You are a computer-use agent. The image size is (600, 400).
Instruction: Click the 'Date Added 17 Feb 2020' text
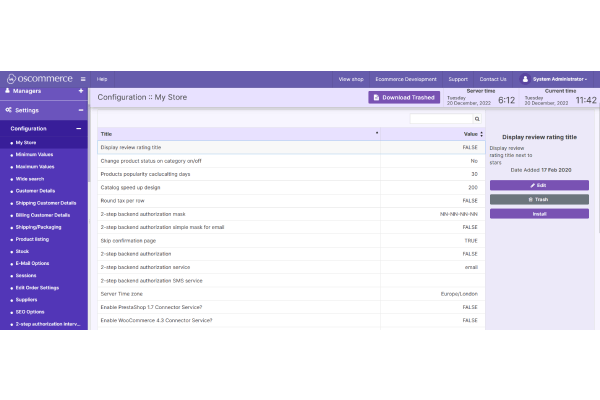point(541,170)
